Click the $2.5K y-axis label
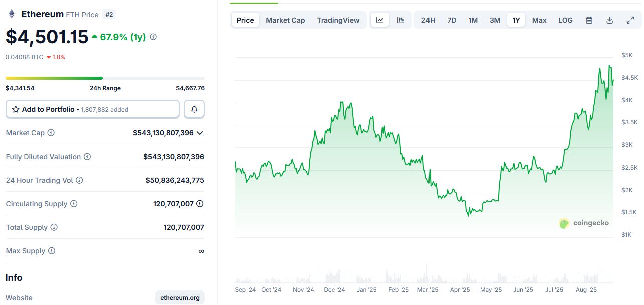The image size is (644, 305). click(630, 168)
